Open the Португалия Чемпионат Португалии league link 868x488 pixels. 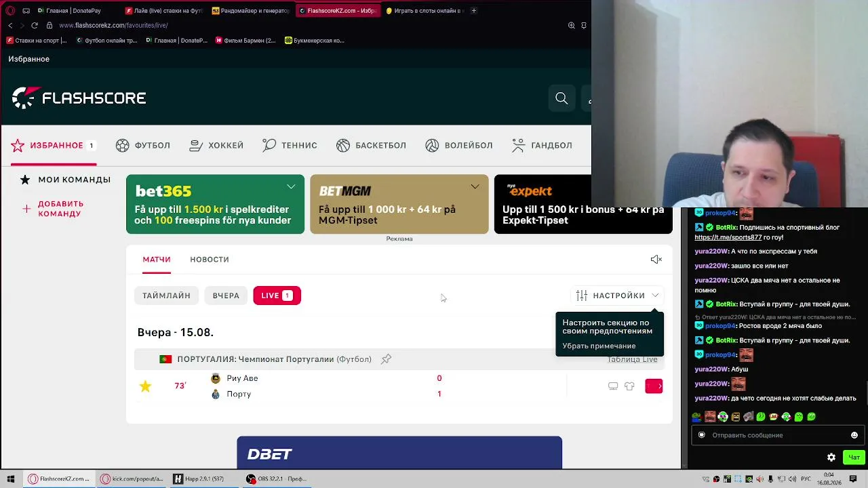[274, 359]
